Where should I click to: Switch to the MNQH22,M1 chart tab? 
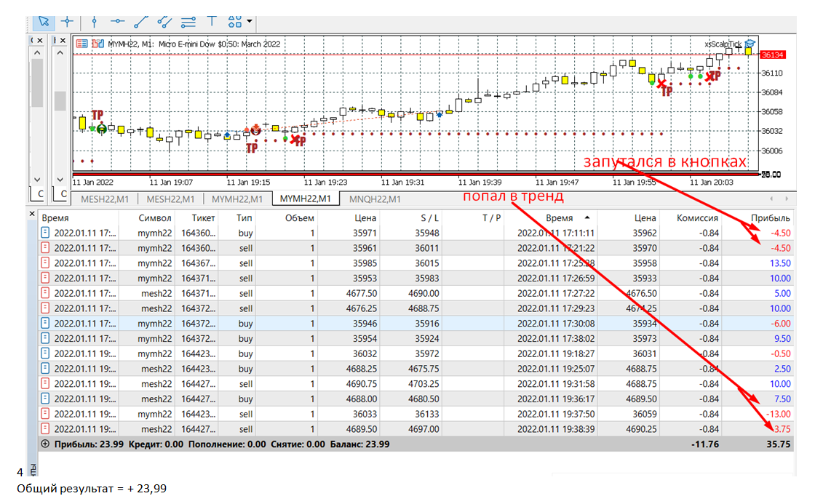[x=375, y=199]
